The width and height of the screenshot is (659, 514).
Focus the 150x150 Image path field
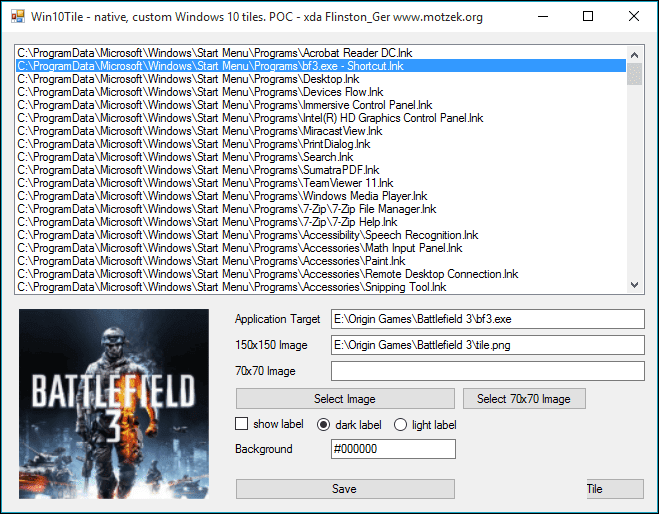tap(488, 345)
